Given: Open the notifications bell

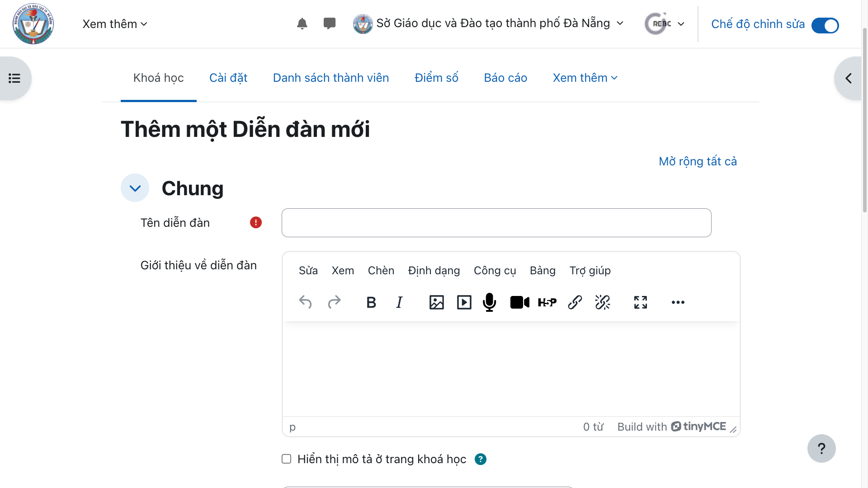Looking at the screenshot, I should (302, 23).
